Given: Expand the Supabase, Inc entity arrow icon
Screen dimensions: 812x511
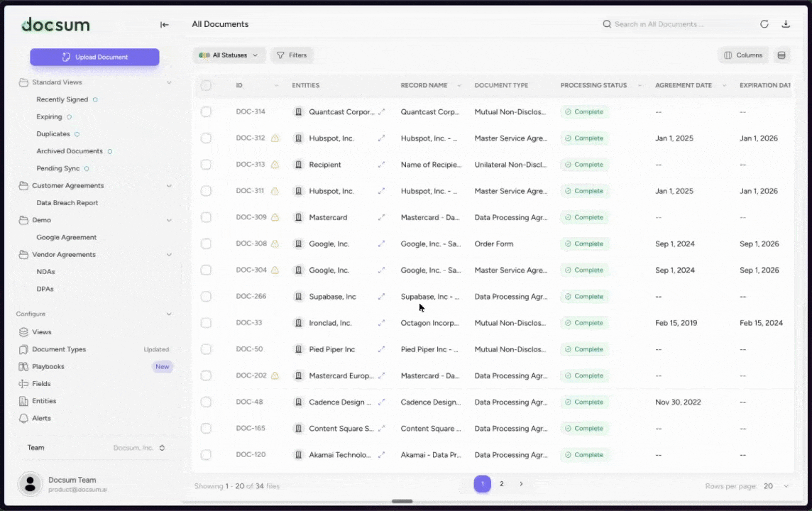Looking at the screenshot, I should [x=382, y=297].
